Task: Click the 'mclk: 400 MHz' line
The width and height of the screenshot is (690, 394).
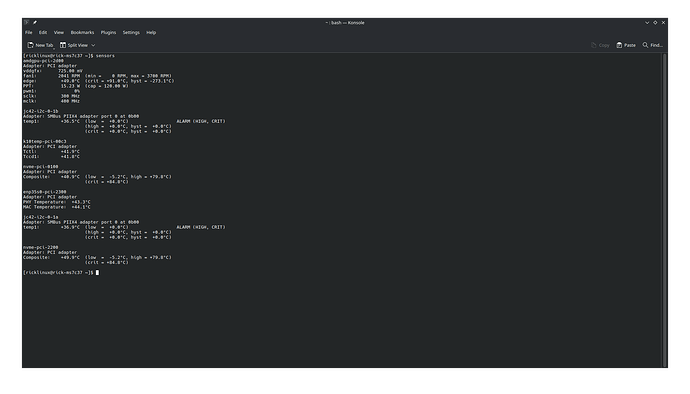Action: click(x=51, y=101)
